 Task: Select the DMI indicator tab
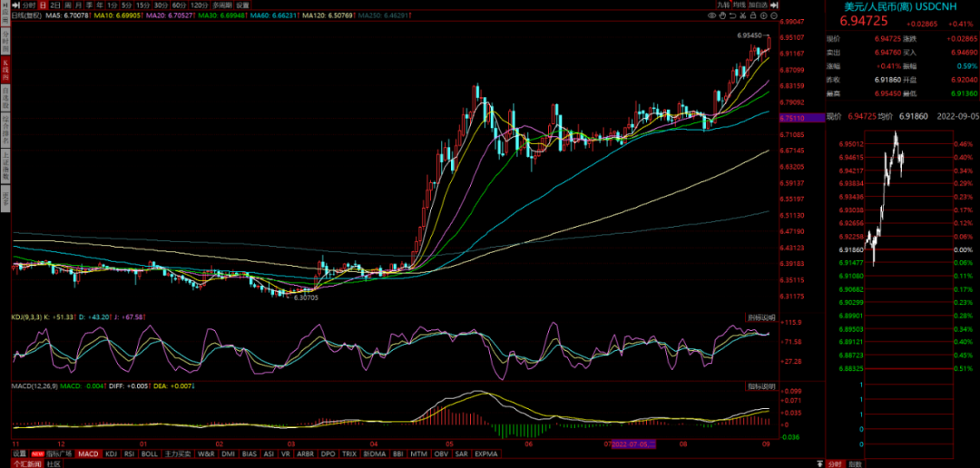click(228, 453)
